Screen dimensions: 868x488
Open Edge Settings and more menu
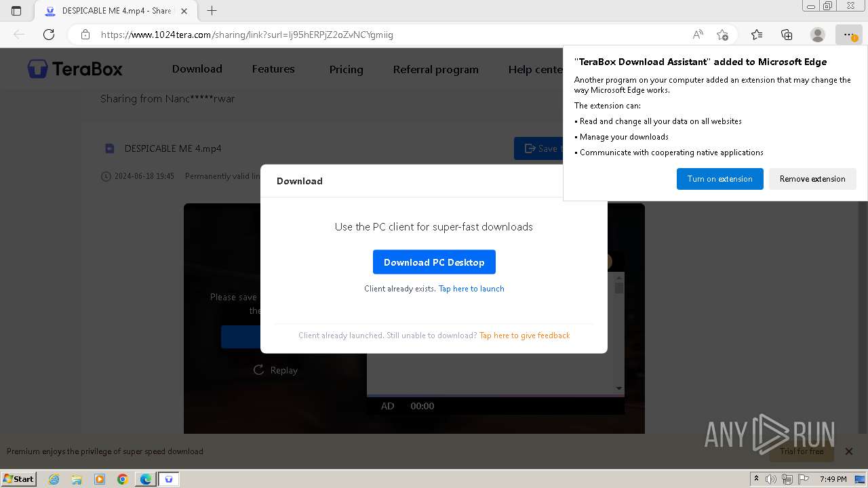point(848,35)
